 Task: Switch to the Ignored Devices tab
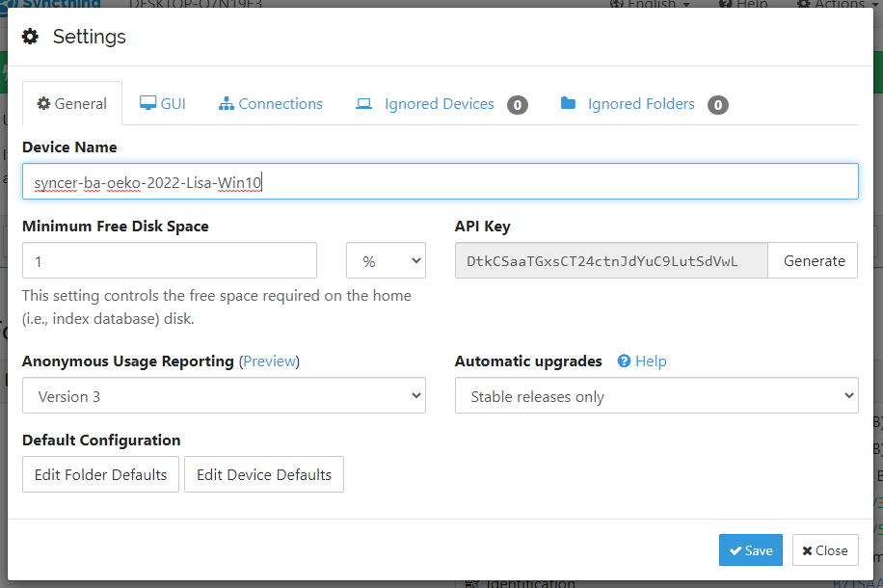coord(440,104)
